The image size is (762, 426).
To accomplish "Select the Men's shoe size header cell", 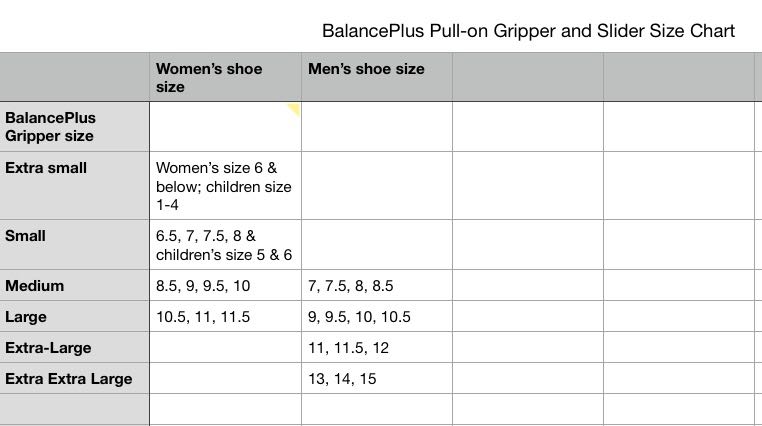I will pyautogui.click(x=376, y=77).
